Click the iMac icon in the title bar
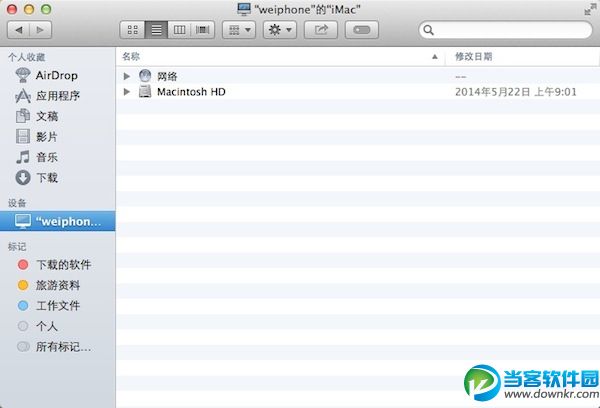This screenshot has height=408, width=600. pyautogui.click(x=244, y=9)
